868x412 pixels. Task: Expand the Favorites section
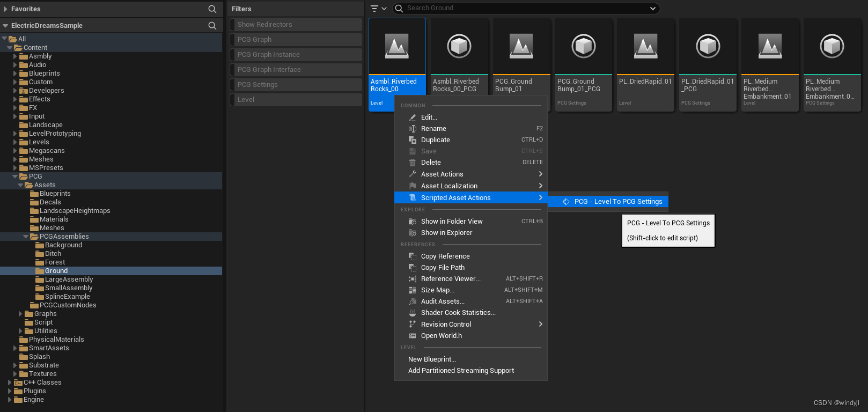tap(5, 9)
